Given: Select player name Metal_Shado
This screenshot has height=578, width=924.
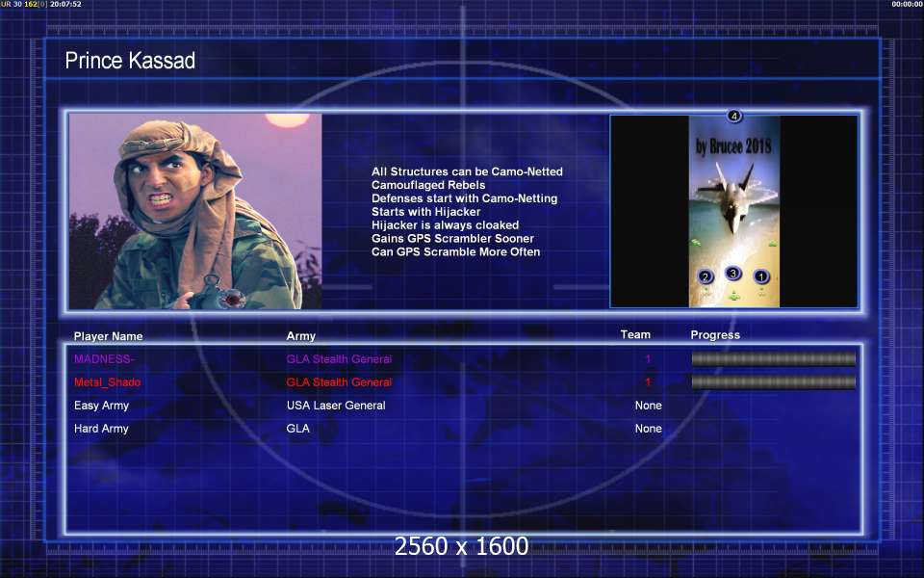Looking at the screenshot, I should point(107,382).
